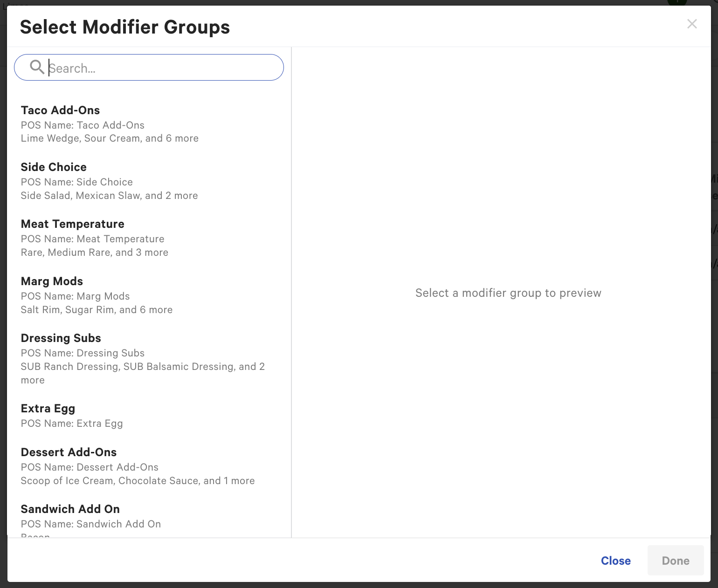Click the search magnifier icon
718x588 pixels.
(x=37, y=67)
